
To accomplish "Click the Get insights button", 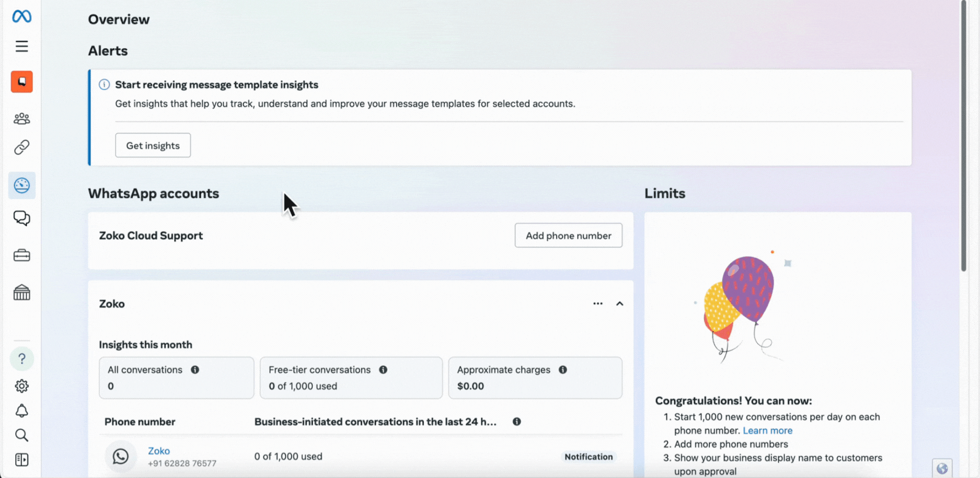I will point(153,145).
